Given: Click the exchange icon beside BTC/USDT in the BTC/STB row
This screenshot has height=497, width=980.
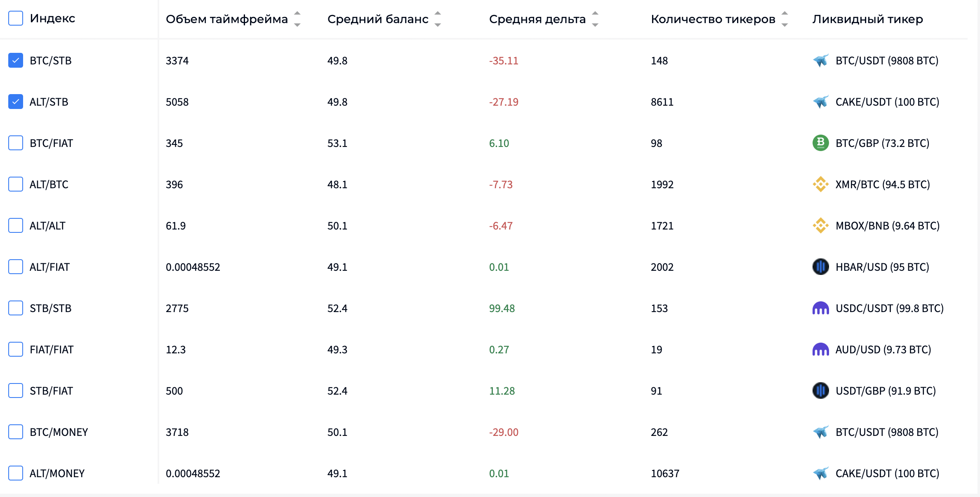Looking at the screenshot, I should (820, 61).
